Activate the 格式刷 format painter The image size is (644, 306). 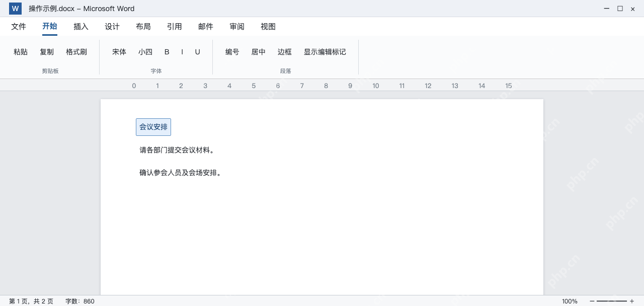[76, 52]
